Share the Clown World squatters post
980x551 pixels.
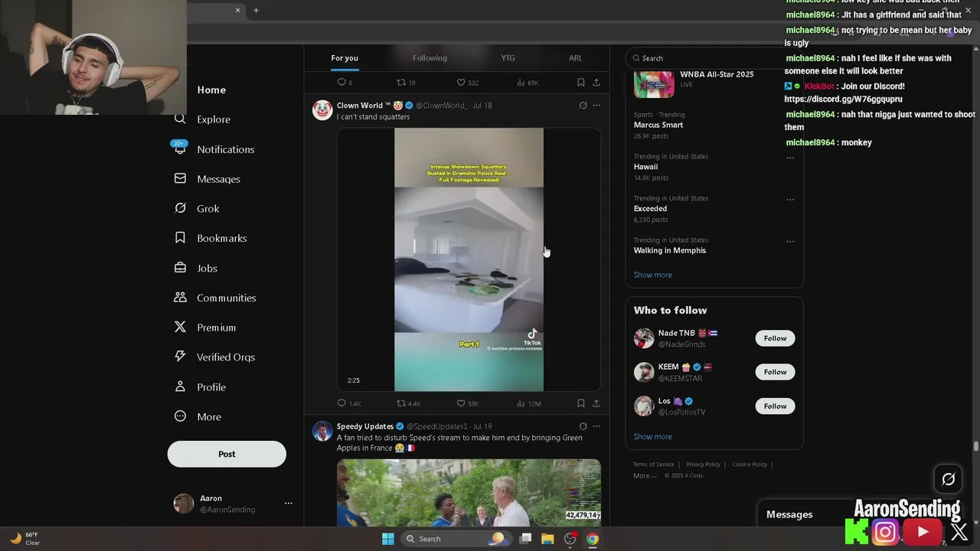pyautogui.click(x=596, y=403)
